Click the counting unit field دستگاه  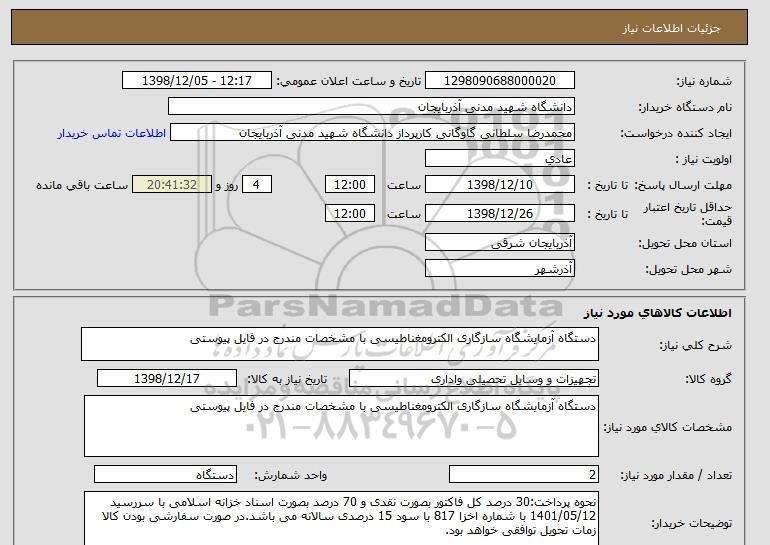point(165,475)
